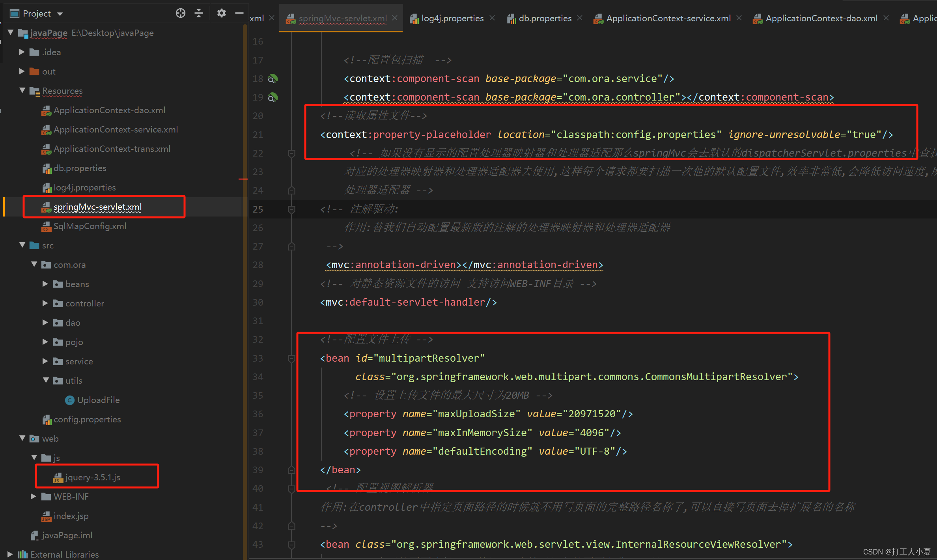Close the log4j.properties tab

click(492, 18)
